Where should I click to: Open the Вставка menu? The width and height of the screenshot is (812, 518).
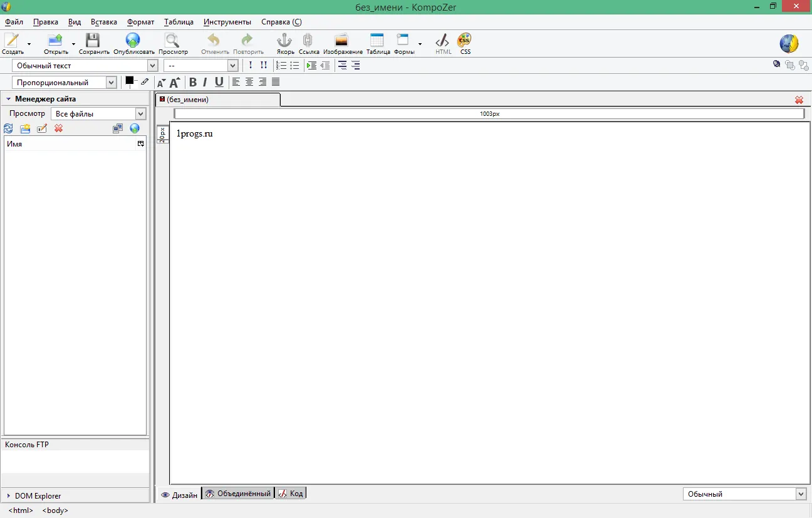point(103,22)
